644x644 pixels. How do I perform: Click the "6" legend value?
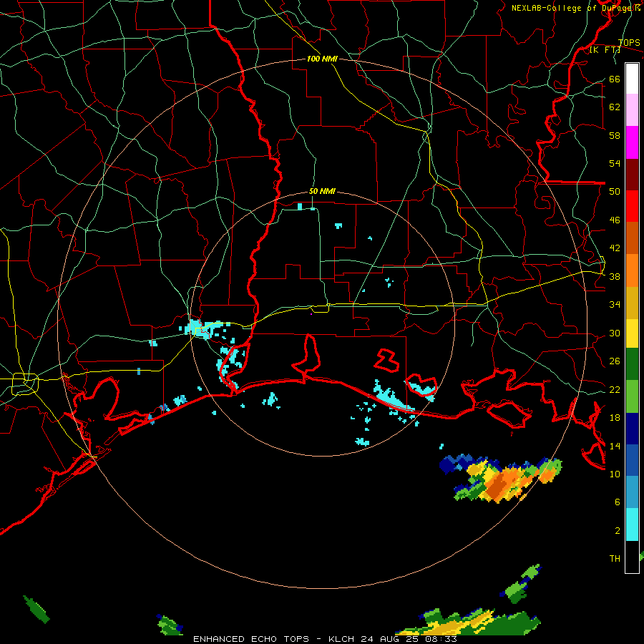pos(618,502)
